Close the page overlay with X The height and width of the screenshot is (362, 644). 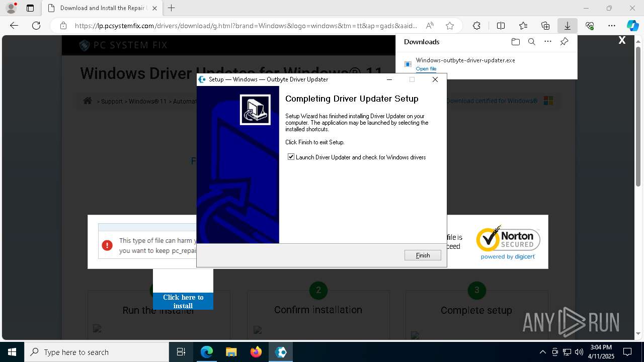(622, 40)
